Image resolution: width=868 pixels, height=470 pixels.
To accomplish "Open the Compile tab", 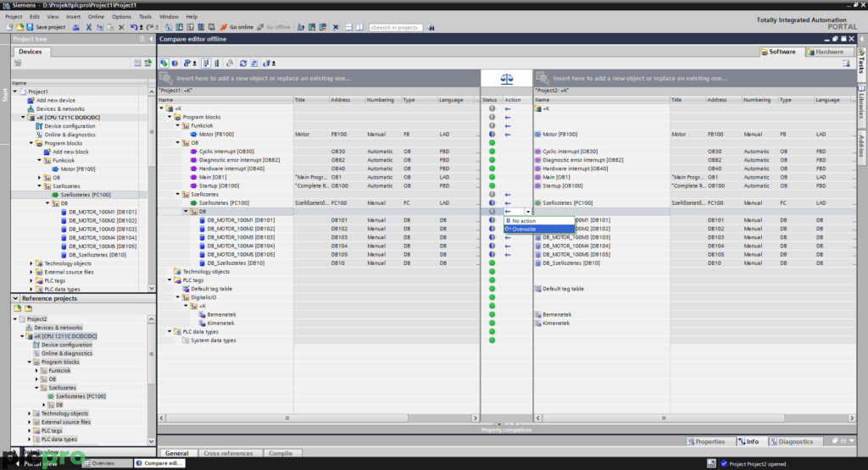I will 281,453.
